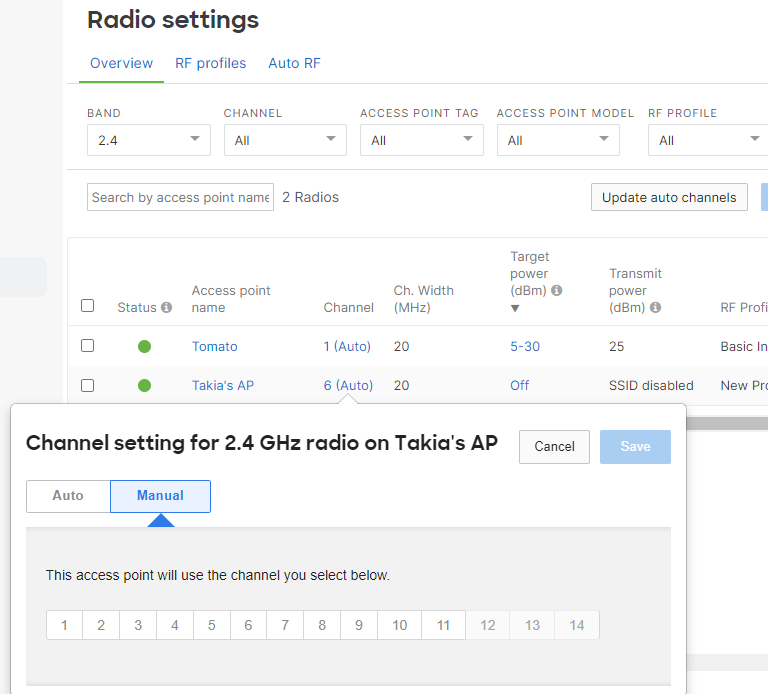This screenshot has height=694, width=768.
Task: Open the Channel filter dropdown
Action: 285,140
